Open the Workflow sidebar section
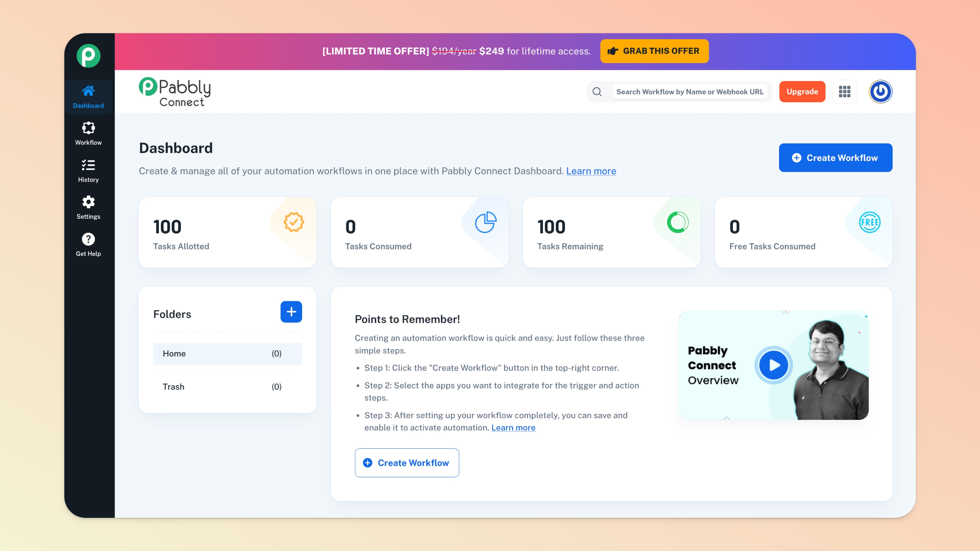The height and width of the screenshot is (551, 980). [x=88, y=133]
